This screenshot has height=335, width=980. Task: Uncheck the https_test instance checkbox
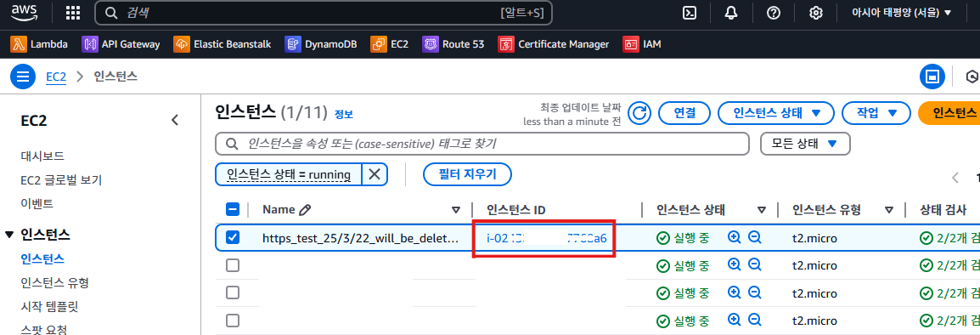233,237
